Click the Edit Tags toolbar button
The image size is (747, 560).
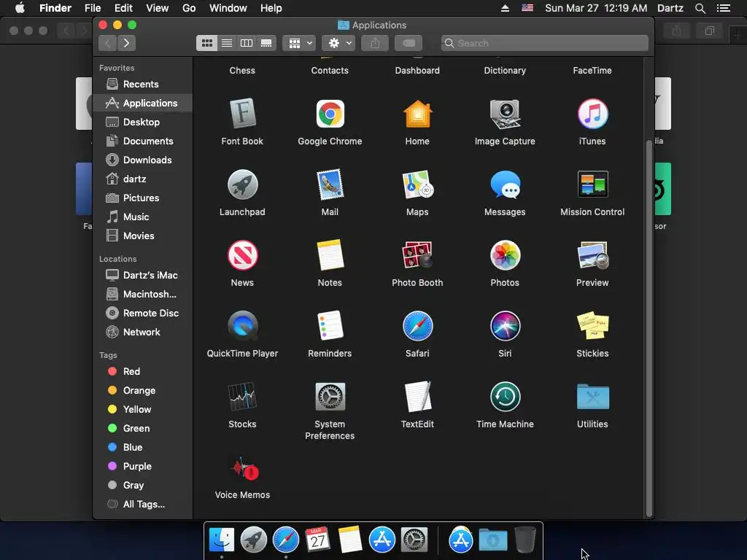pos(409,43)
